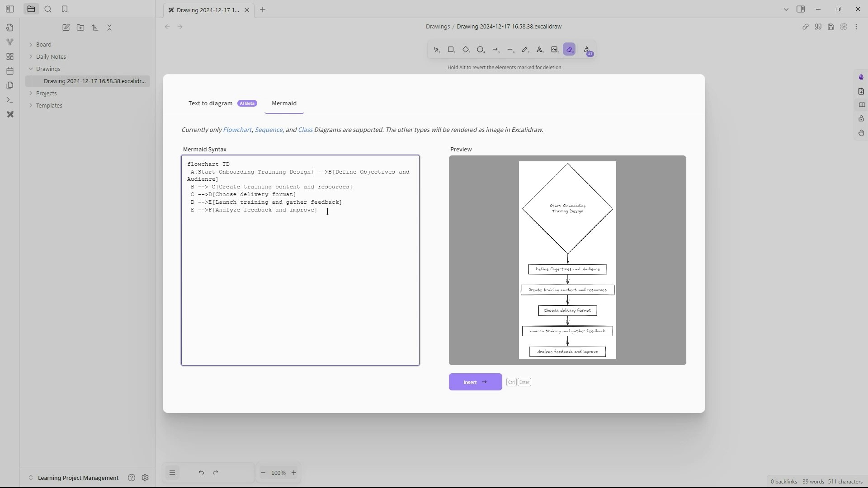Viewport: 868px width, 488px height.
Task: Select the Rectangle shape tool
Action: [x=451, y=50]
